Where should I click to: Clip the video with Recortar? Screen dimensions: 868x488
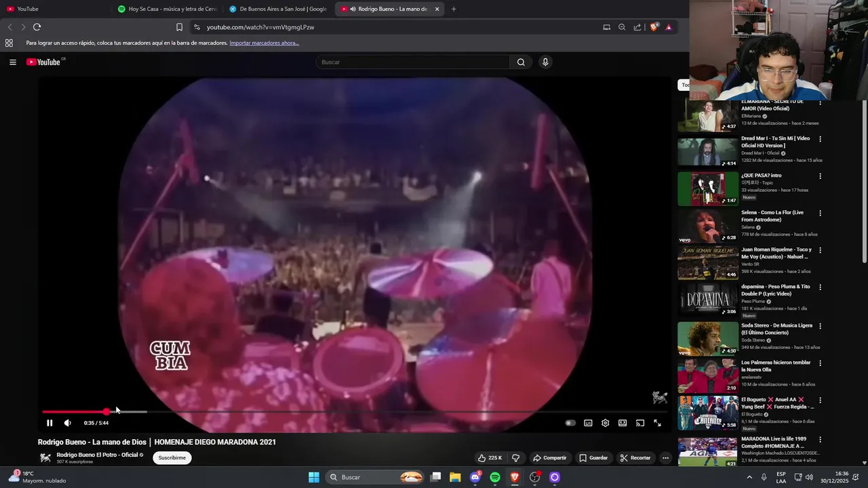point(635,458)
